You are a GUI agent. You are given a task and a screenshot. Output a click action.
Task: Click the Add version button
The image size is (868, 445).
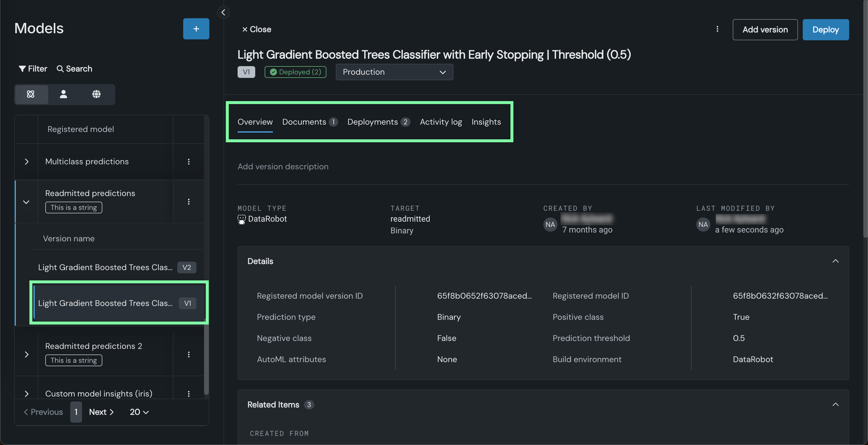click(765, 30)
